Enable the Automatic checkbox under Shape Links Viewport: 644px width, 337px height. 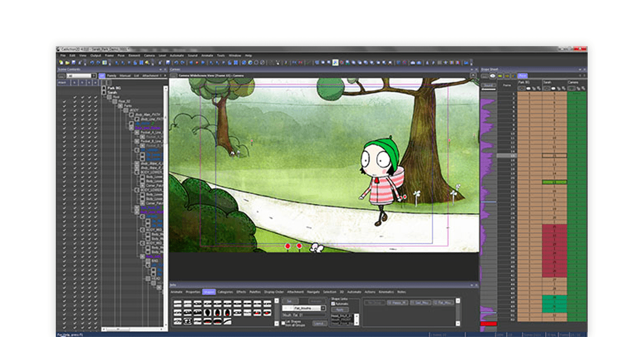332,304
